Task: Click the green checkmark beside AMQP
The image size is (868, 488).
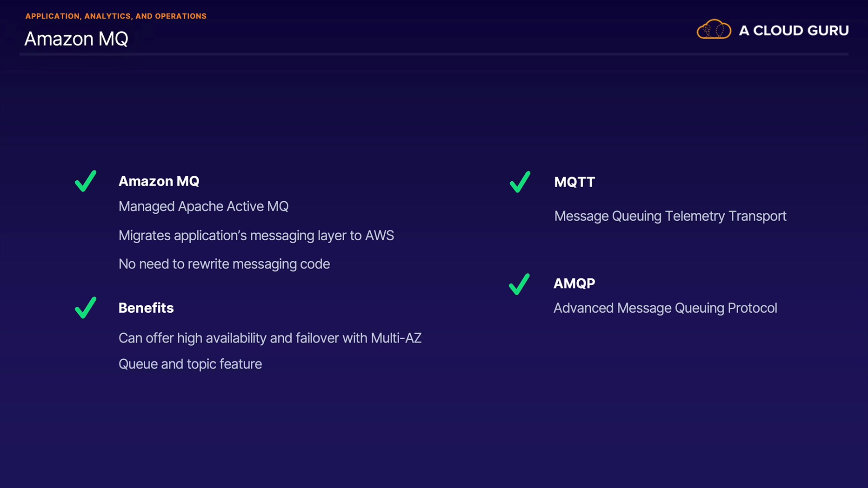Action: coord(519,284)
